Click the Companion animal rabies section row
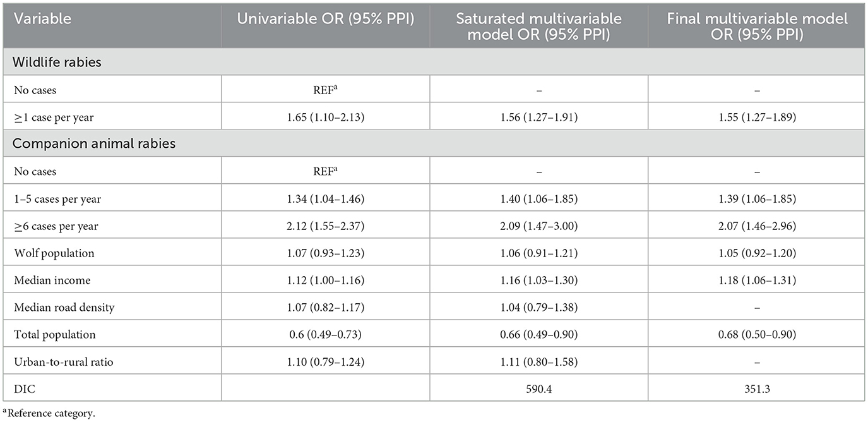Viewport: 868px width, 422px height. point(95,144)
